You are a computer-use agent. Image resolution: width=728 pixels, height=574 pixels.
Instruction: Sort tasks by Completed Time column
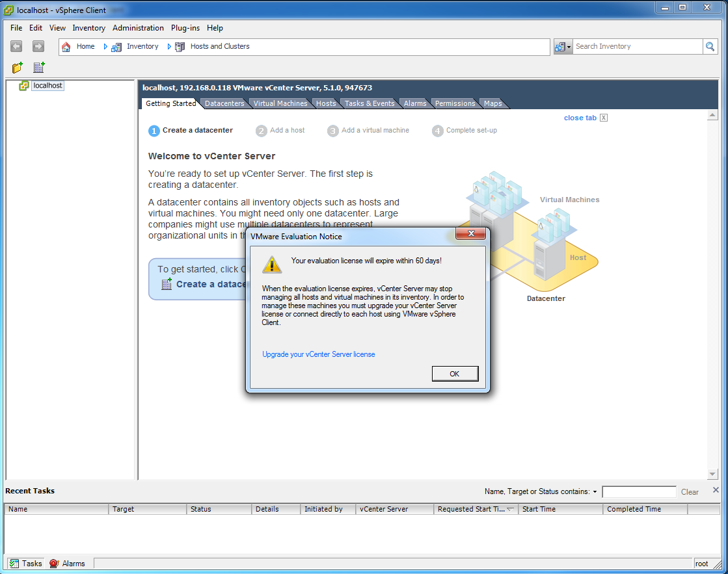(x=645, y=509)
